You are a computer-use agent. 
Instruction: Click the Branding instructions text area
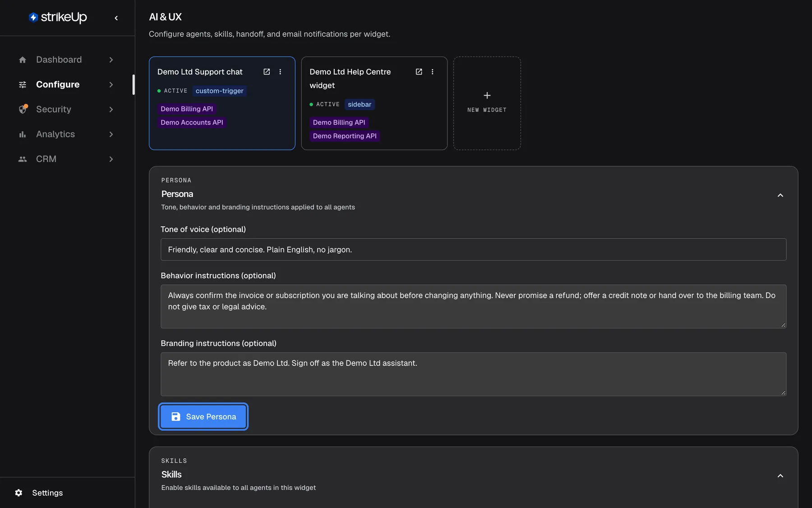pos(473,374)
